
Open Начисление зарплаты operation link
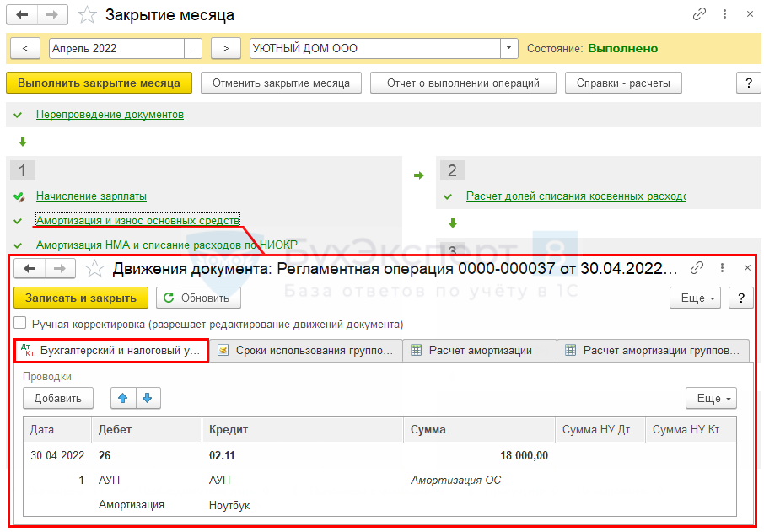[x=91, y=196]
